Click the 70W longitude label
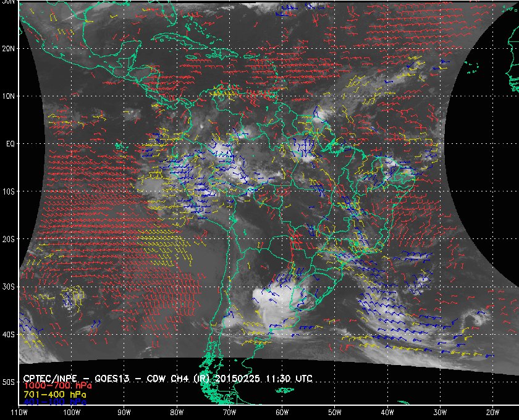 pyautogui.click(x=229, y=412)
